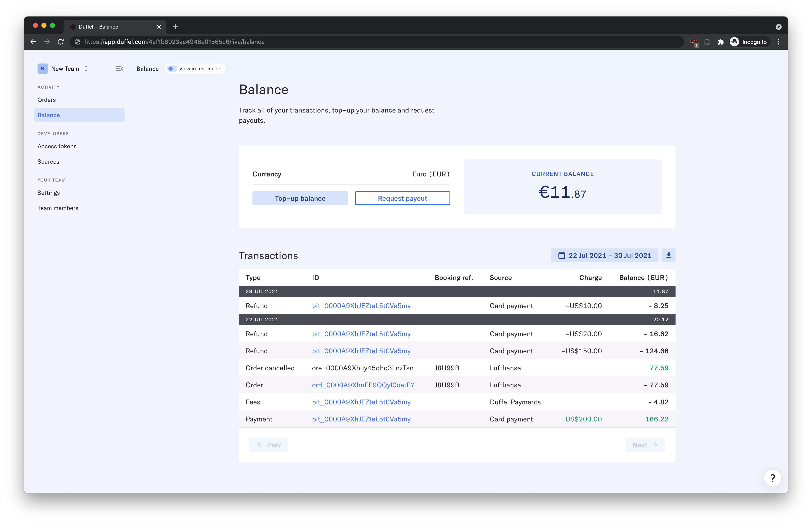Viewport: 812px width, 525px height.
Task: Click the Top-up balance button
Action: tap(300, 198)
